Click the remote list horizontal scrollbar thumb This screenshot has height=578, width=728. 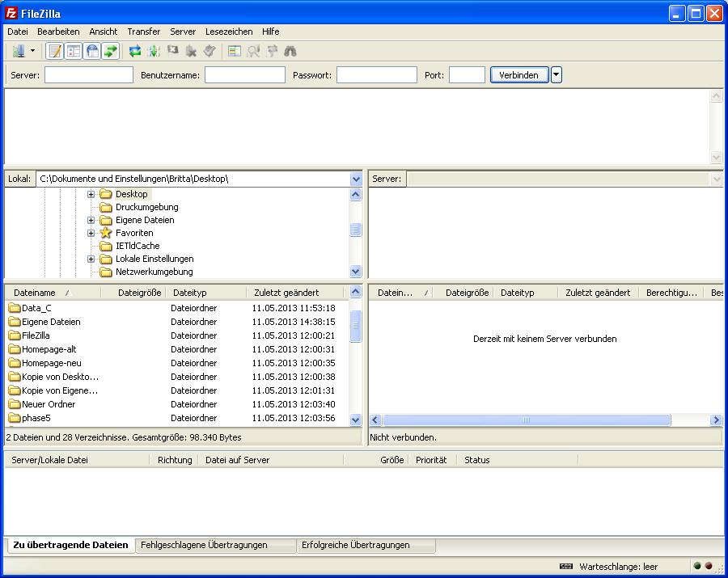click(x=527, y=420)
